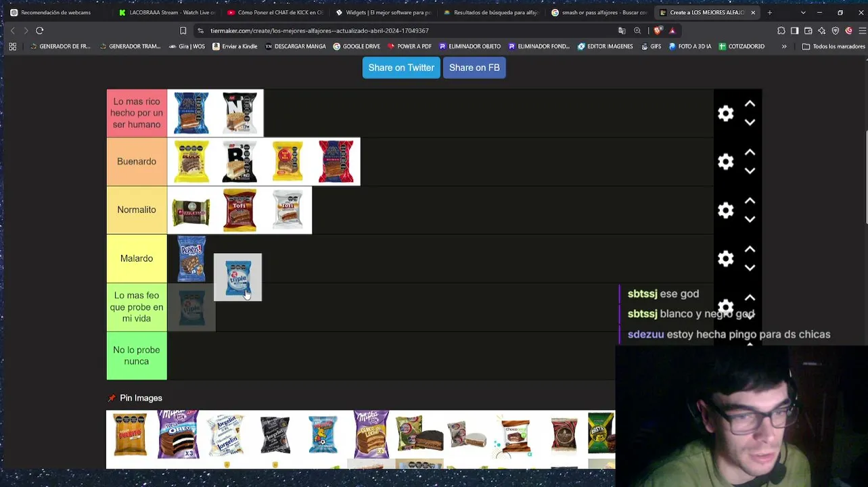
Task: Open the Brave Shields icon
Action: coord(658,30)
